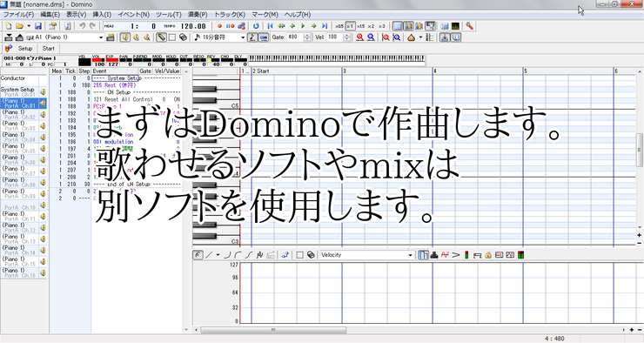Viewport: 644px width, 343px height.
Task: Select the PortA Ch.02 Piano track
Action: click(x=19, y=114)
